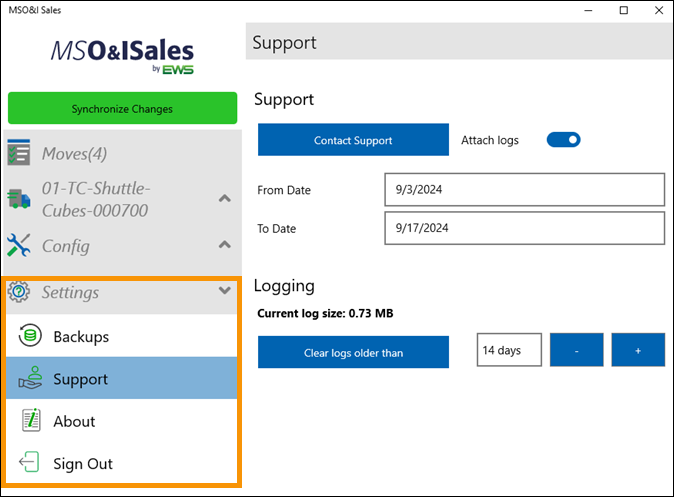Increase log retention days with plus
The width and height of the screenshot is (674, 497).
(638, 350)
